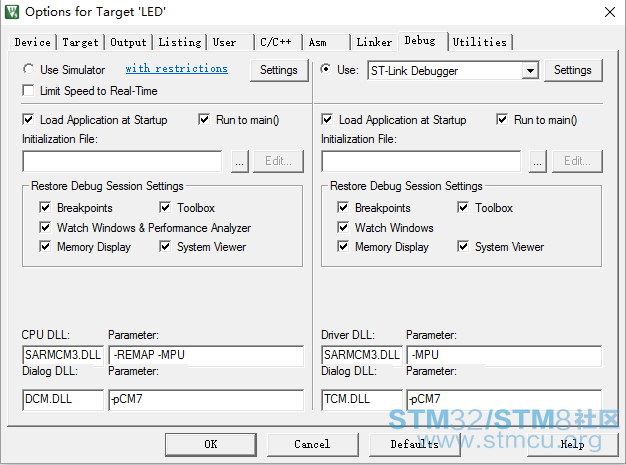Open Help for this dialog
The height and width of the screenshot is (465, 626).
pos(573,445)
